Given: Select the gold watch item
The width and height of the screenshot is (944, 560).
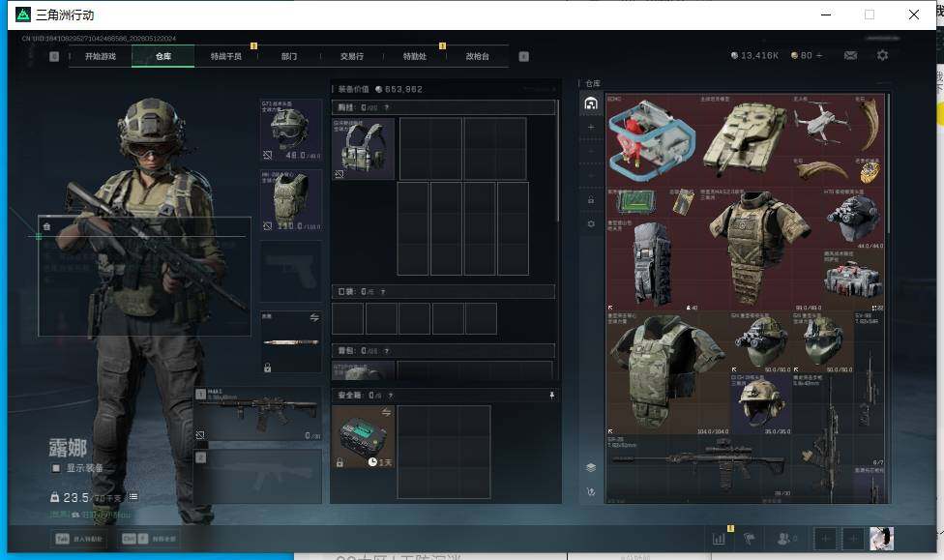Looking at the screenshot, I should coord(869,171).
